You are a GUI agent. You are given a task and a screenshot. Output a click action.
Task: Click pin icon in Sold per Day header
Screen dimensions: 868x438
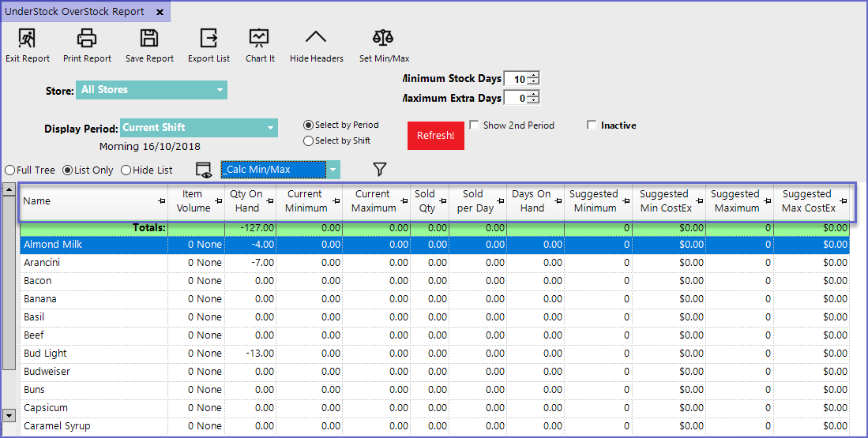(501, 200)
